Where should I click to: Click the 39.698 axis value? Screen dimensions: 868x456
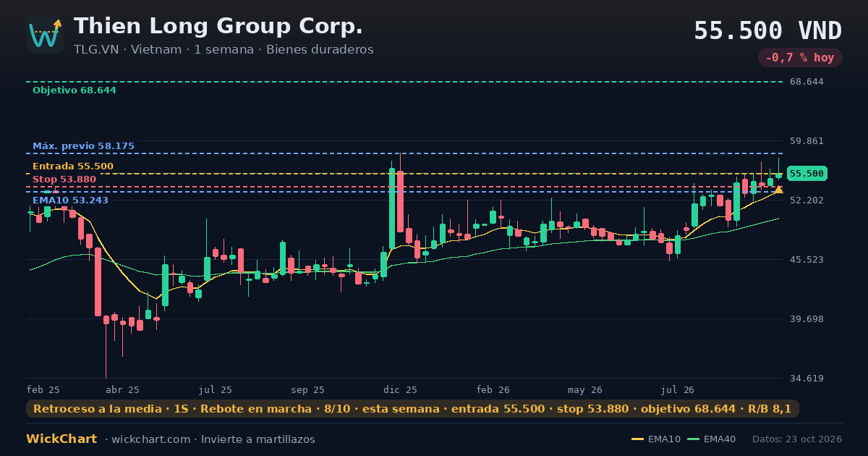coord(807,319)
